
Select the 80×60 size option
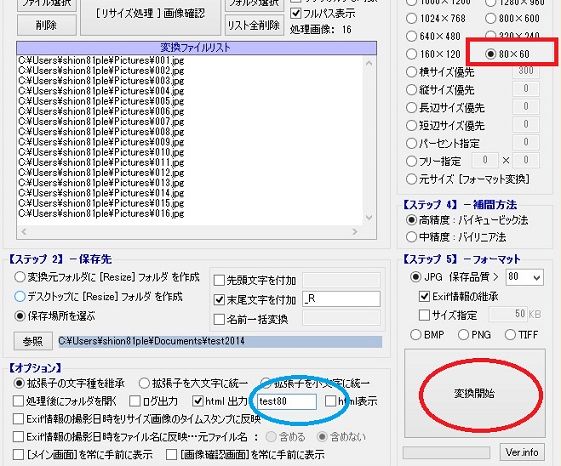pos(491,54)
